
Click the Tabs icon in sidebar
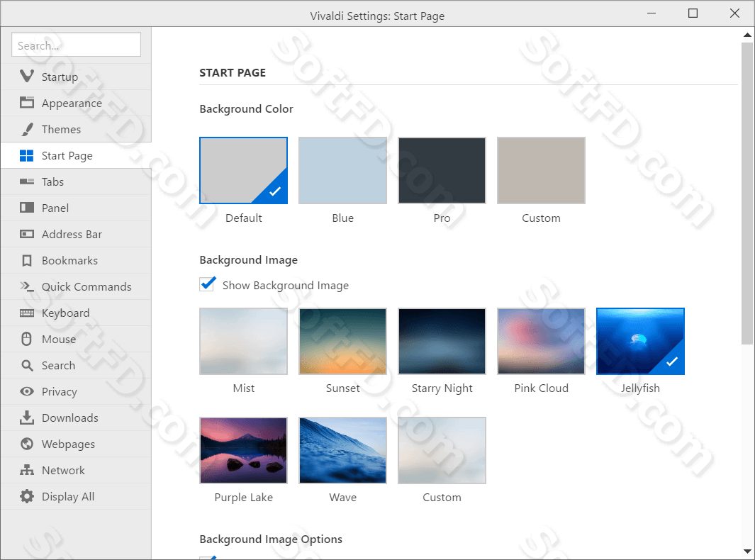tap(27, 181)
